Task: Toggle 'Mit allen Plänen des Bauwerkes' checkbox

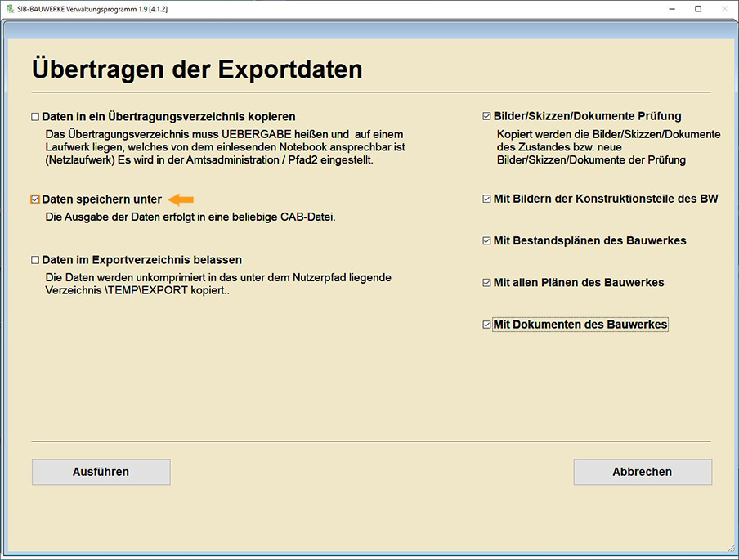Action: pyautogui.click(x=487, y=283)
